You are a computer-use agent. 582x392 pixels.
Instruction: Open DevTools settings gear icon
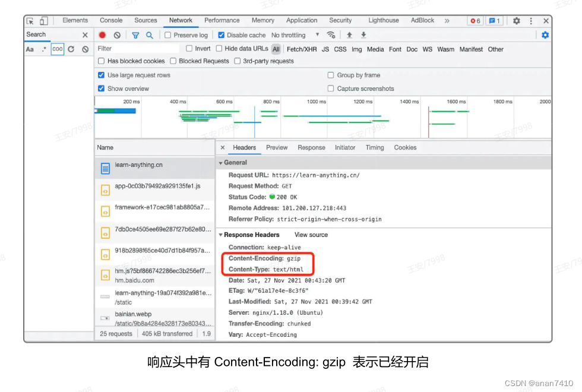516,21
